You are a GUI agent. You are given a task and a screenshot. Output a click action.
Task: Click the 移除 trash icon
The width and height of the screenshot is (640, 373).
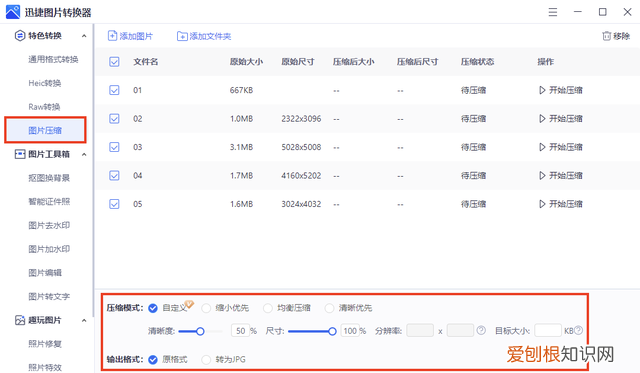coord(607,36)
